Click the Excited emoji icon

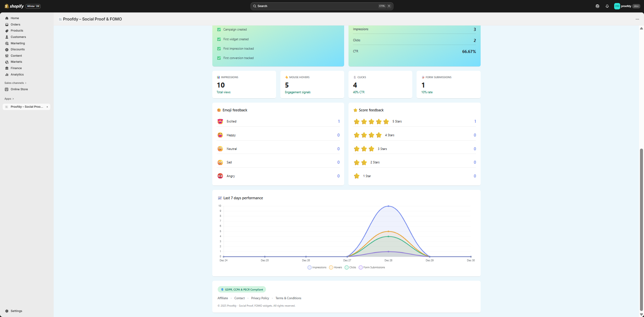coord(220,121)
